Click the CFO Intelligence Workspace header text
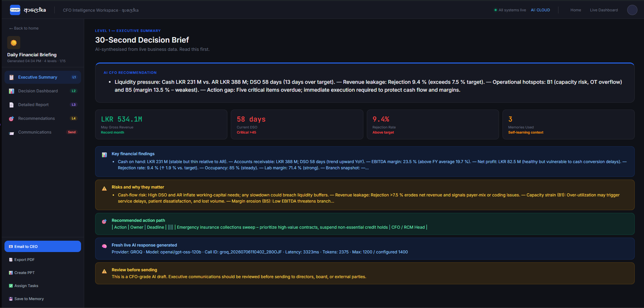Viewport: 644px width, 308px height. coord(101,10)
